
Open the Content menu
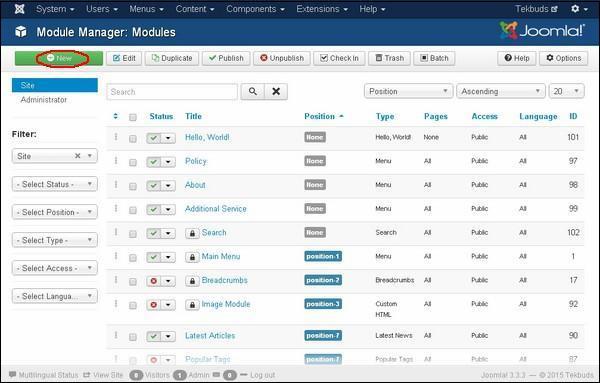pyautogui.click(x=195, y=9)
